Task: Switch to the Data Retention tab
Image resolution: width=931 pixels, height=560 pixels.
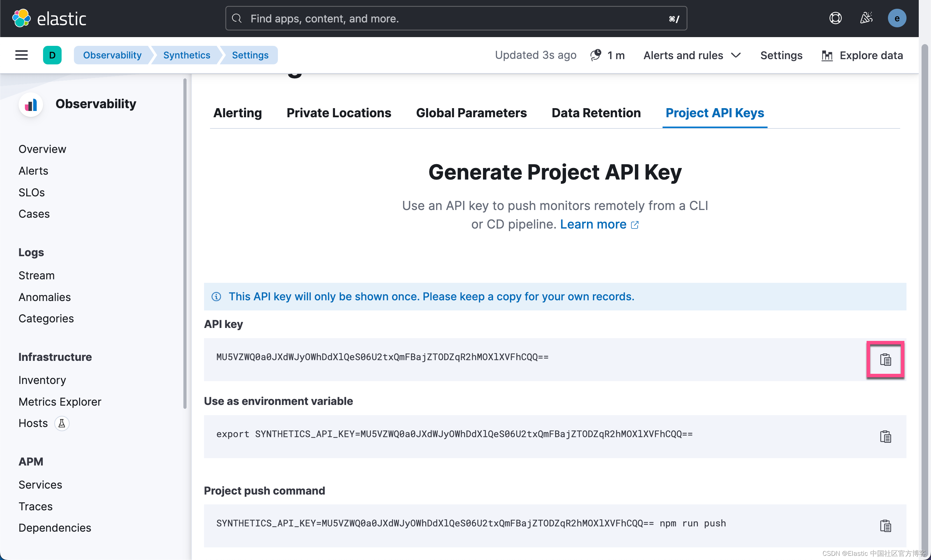Action: tap(596, 113)
